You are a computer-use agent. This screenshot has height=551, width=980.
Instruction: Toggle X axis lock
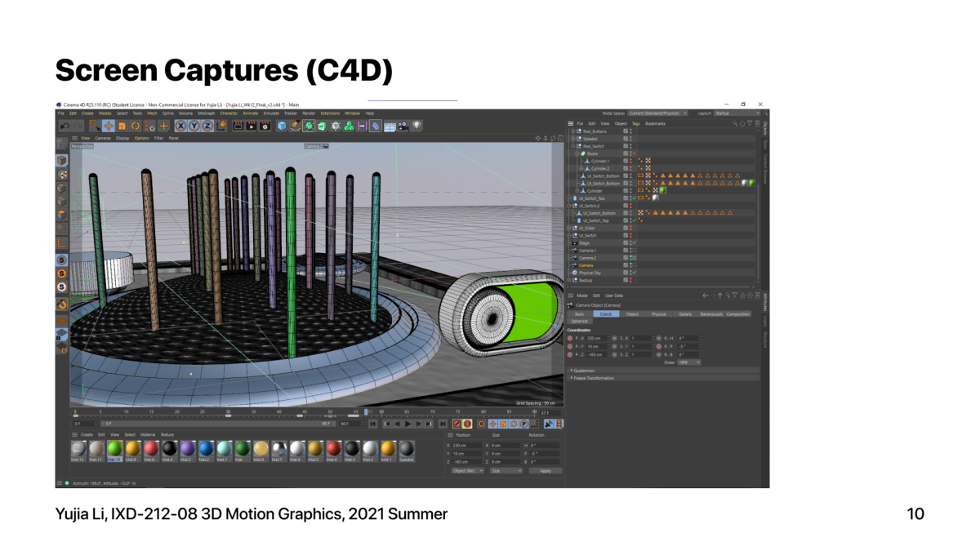pyautogui.click(x=181, y=126)
